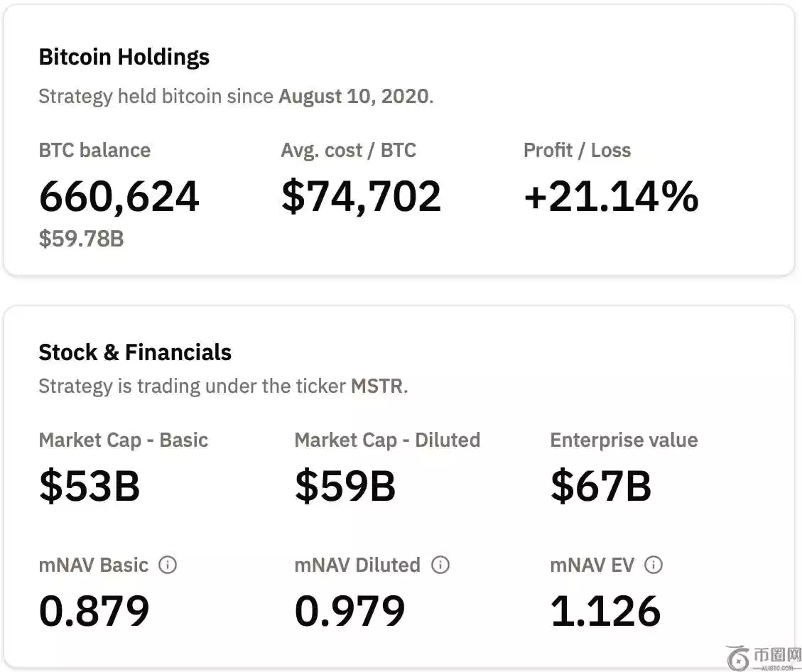The width and height of the screenshot is (802, 672).
Task: Click the watermark logo in bottom corner
Action: tap(766, 657)
